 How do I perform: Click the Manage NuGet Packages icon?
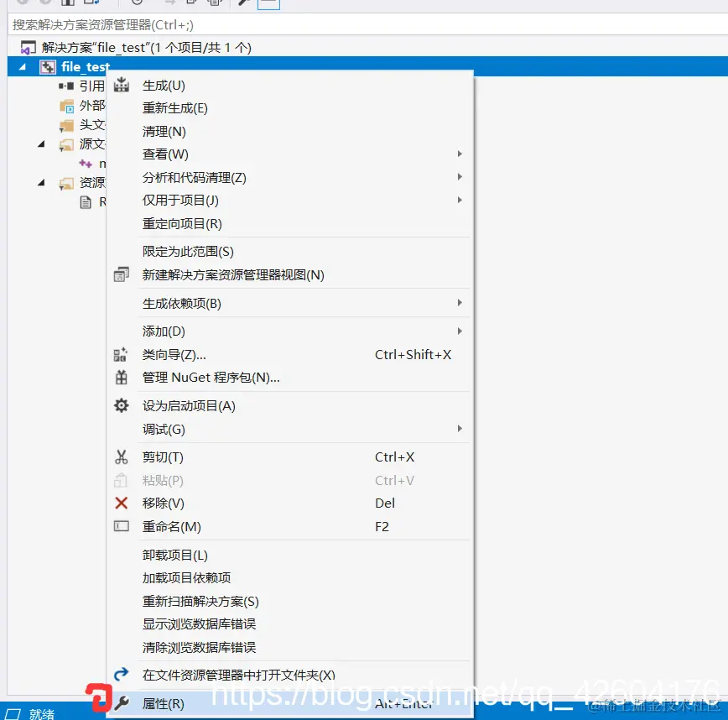(121, 377)
